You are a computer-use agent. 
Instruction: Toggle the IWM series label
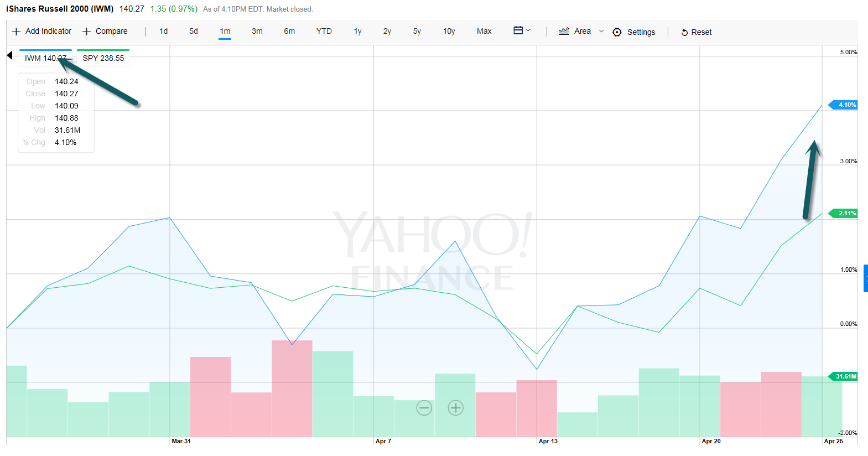pyautogui.click(x=45, y=58)
